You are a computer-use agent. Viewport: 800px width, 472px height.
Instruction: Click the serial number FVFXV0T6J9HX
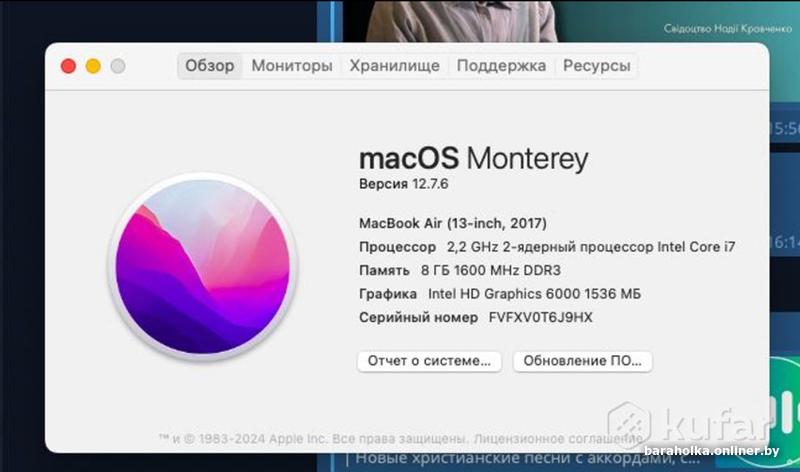(540, 317)
